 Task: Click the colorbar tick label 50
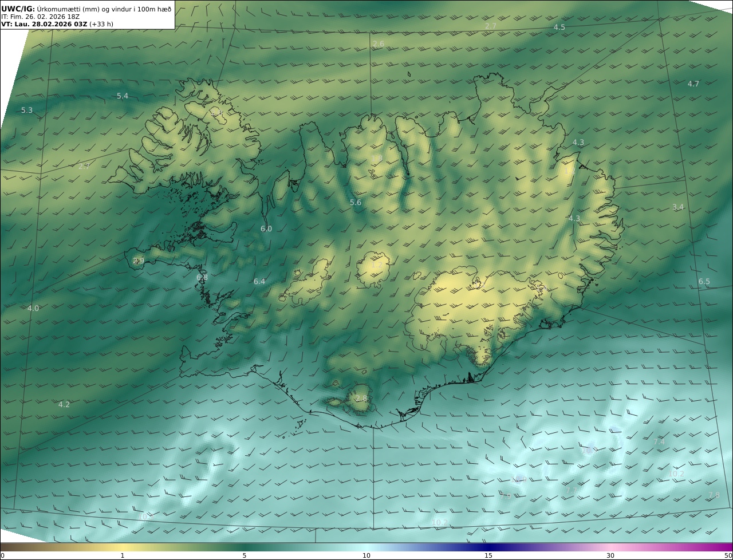[728, 555]
